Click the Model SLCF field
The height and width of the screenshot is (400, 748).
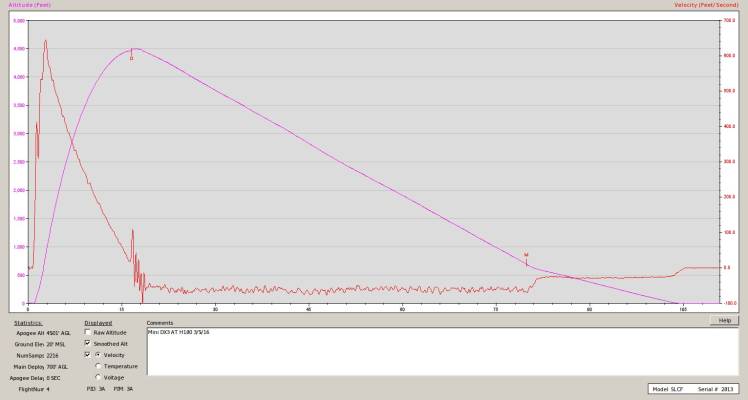pyautogui.click(x=672, y=387)
